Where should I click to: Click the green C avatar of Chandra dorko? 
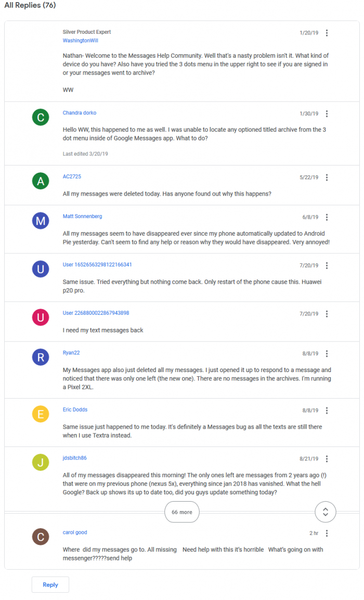[41, 117]
